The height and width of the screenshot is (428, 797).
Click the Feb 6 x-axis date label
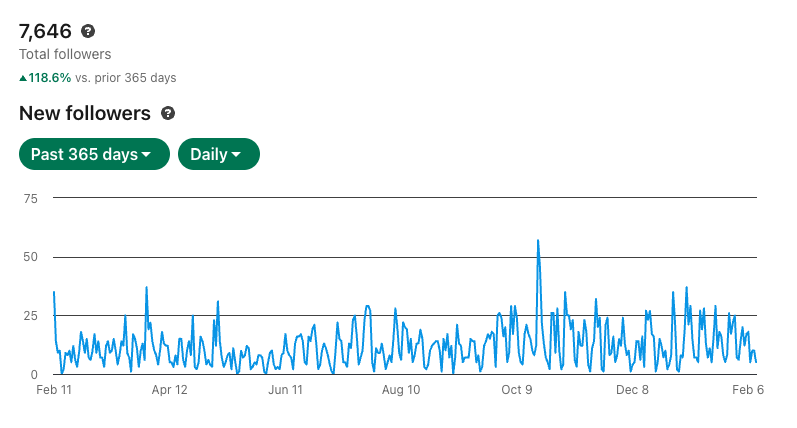click(x=748, y=390)
